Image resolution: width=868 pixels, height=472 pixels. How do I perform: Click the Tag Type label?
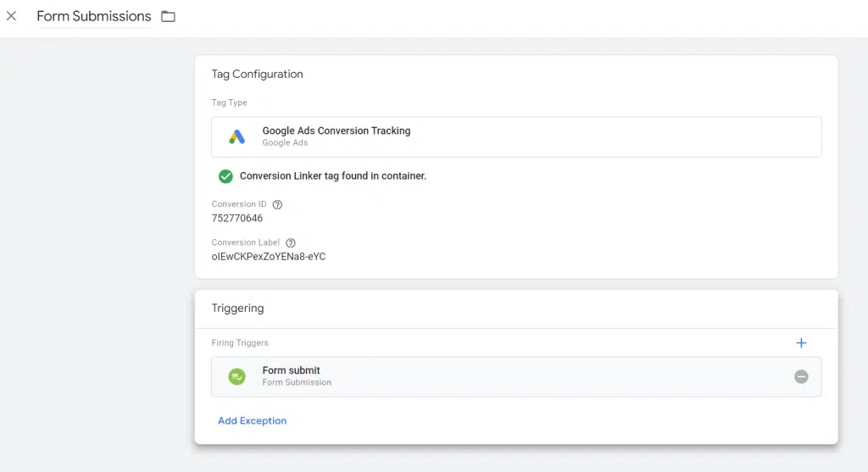point(229,103)
